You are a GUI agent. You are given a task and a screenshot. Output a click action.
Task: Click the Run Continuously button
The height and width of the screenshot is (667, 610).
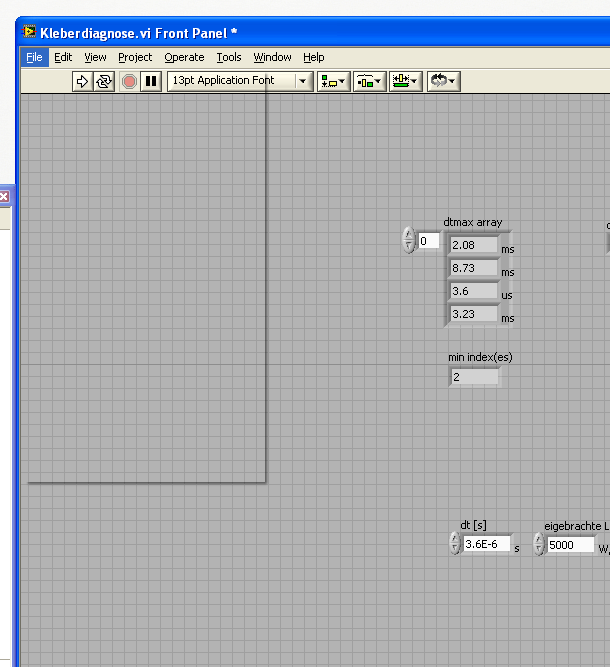(x=104, y=81)
